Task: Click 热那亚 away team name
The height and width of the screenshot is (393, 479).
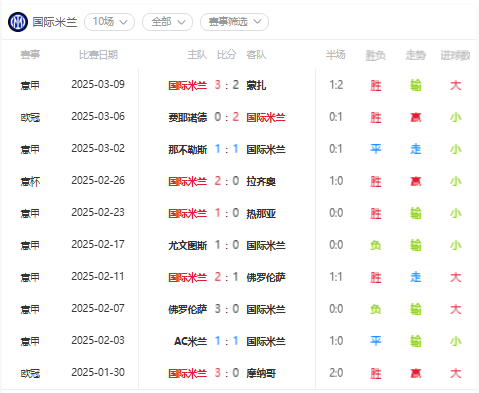Action: [x=261, y=213]
